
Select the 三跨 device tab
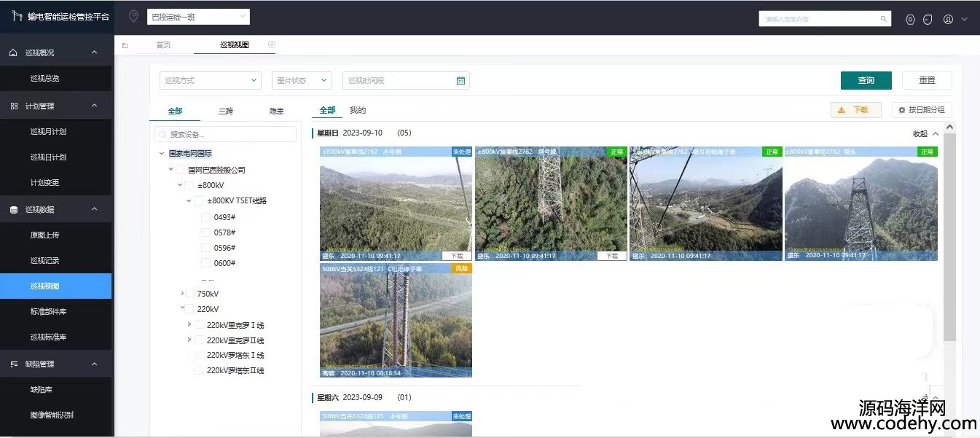tap(226, 112)
